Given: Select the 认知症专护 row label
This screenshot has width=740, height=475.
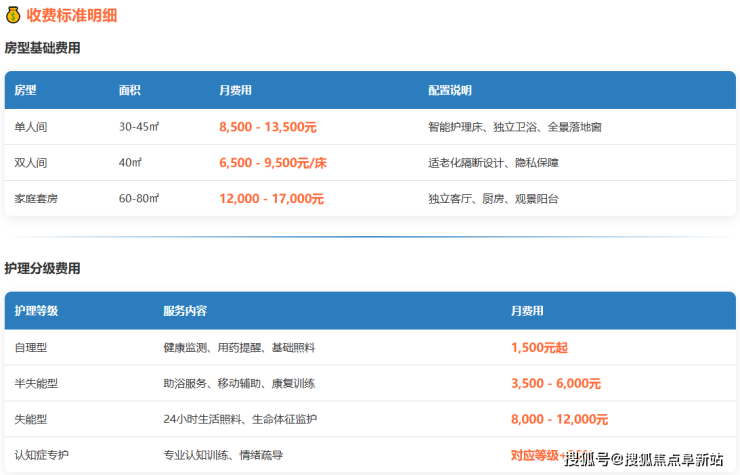Looking at the screenshot, I should [41, 455].
